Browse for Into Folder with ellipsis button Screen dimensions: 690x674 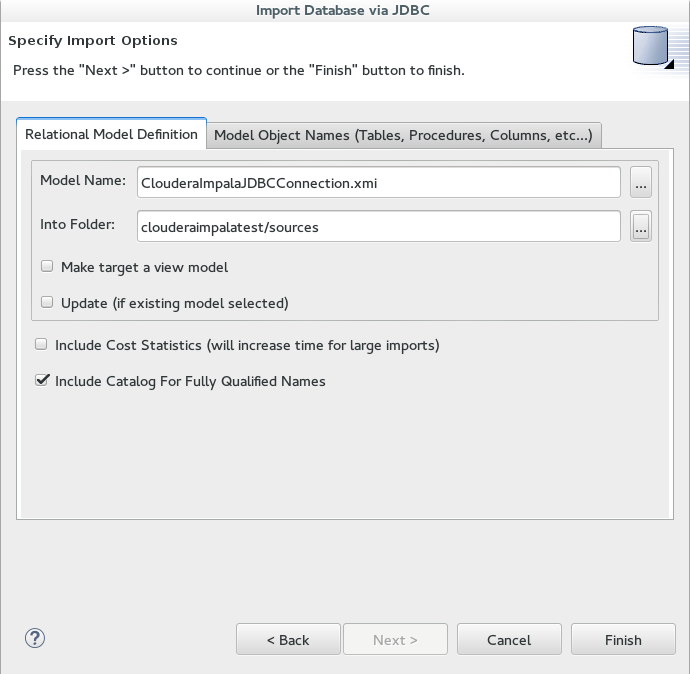[641, 226]
